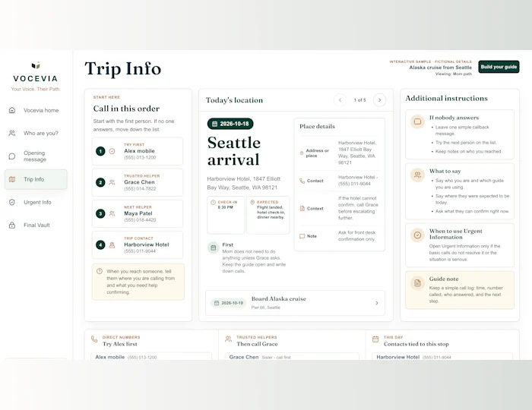The width and height of the screenshot is (532, 410).
Task: Open the Board Alaska cruise stop
Action: (295, 303)
